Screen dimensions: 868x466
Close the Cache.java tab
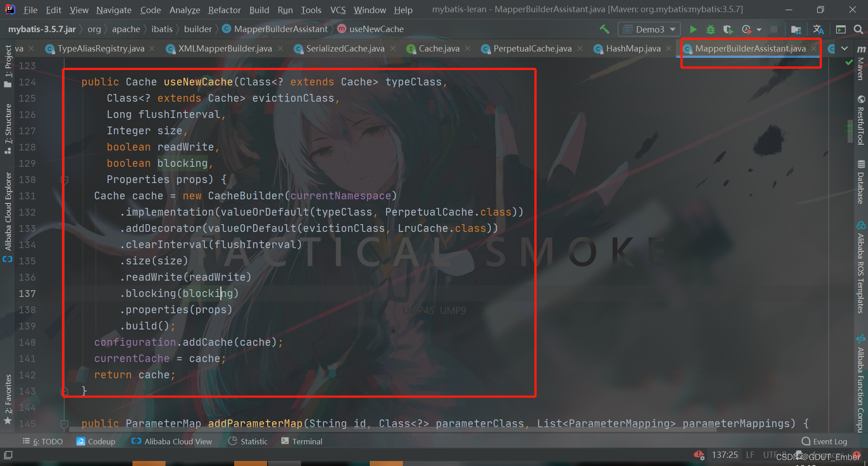pyautogui.click(x=467, y=48)
